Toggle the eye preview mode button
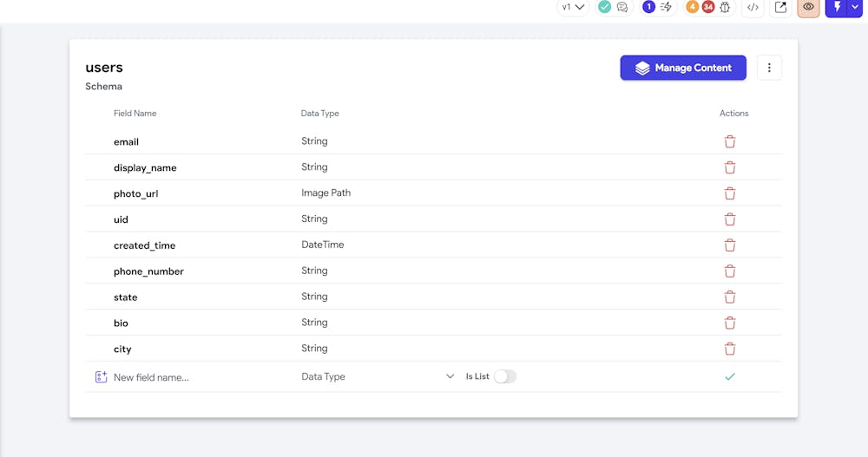 (x=808, y=7)
